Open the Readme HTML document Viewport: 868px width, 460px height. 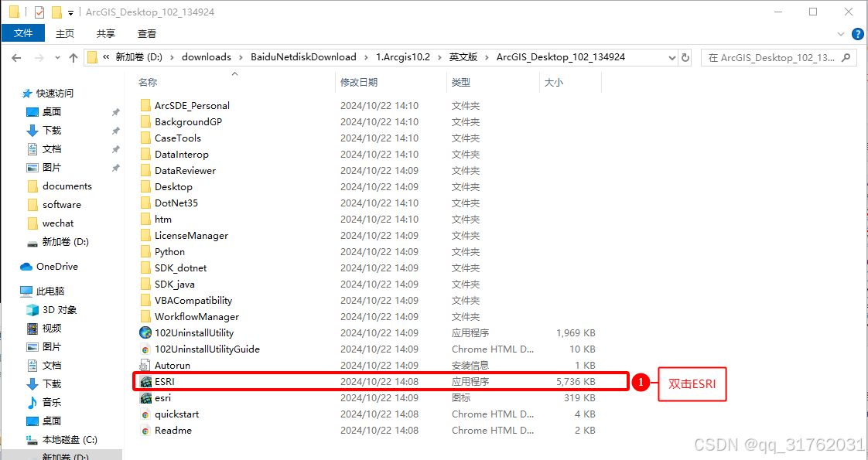point(173,430)
